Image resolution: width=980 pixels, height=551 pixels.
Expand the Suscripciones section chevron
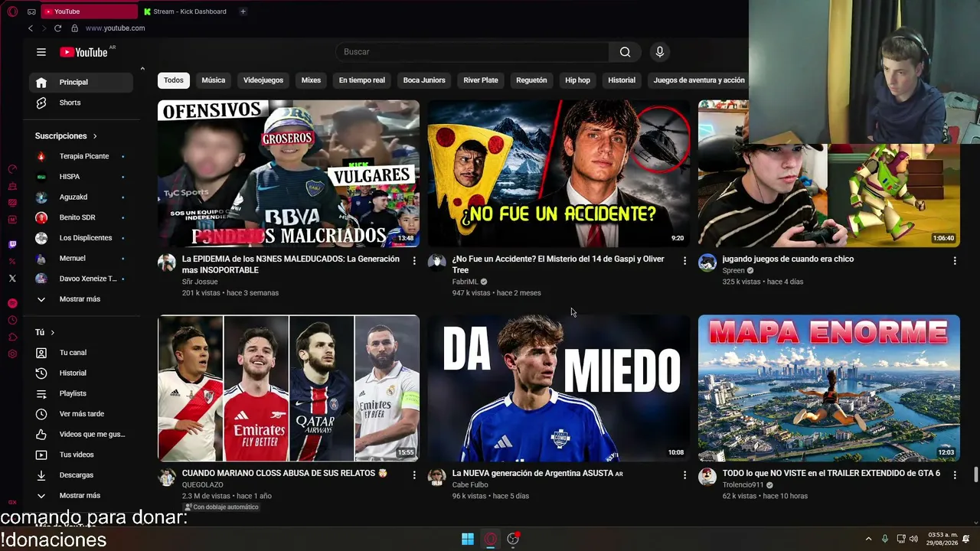coord(95,136)
